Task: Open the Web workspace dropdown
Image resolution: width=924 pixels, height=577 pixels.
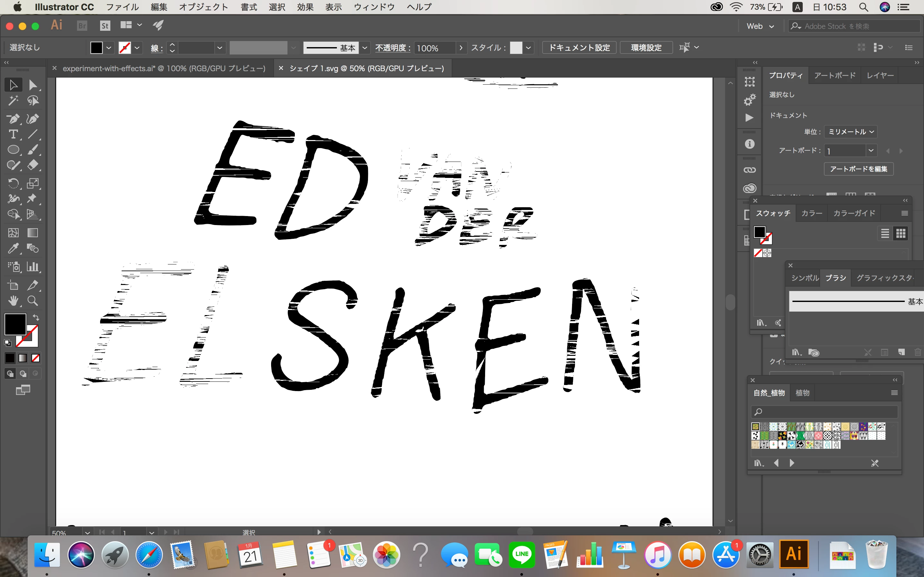Action: [x=760, y=26]
